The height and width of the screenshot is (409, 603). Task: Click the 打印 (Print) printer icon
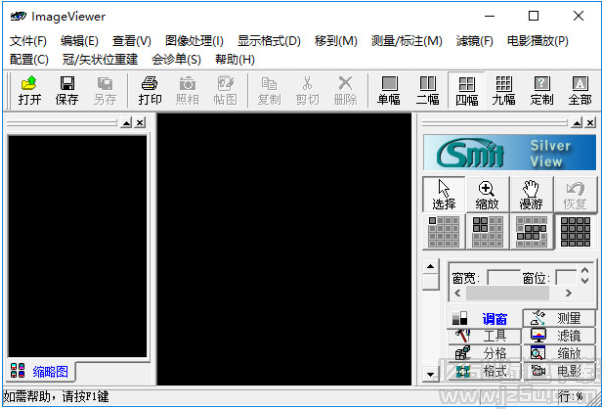(x=150, y=91)
